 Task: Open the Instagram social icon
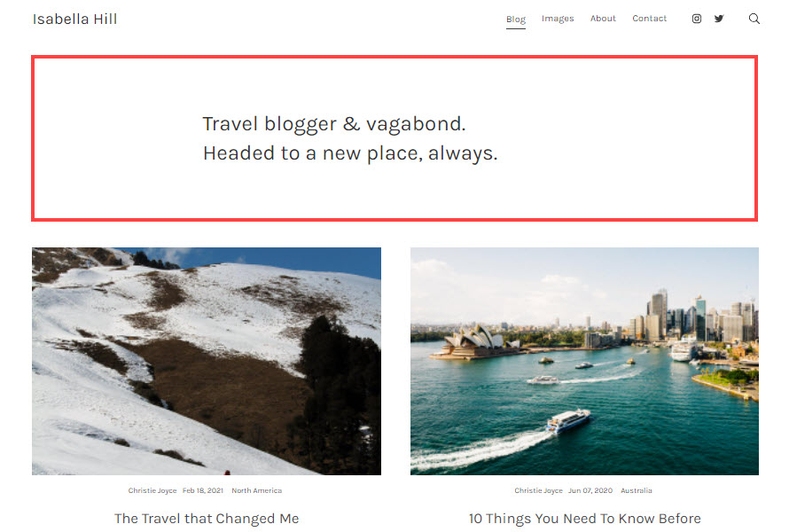pos(697,19)
